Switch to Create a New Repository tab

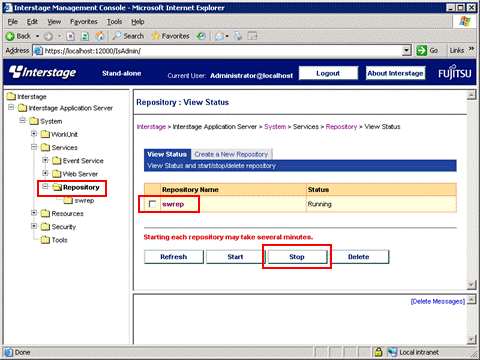tap(231, 154)
